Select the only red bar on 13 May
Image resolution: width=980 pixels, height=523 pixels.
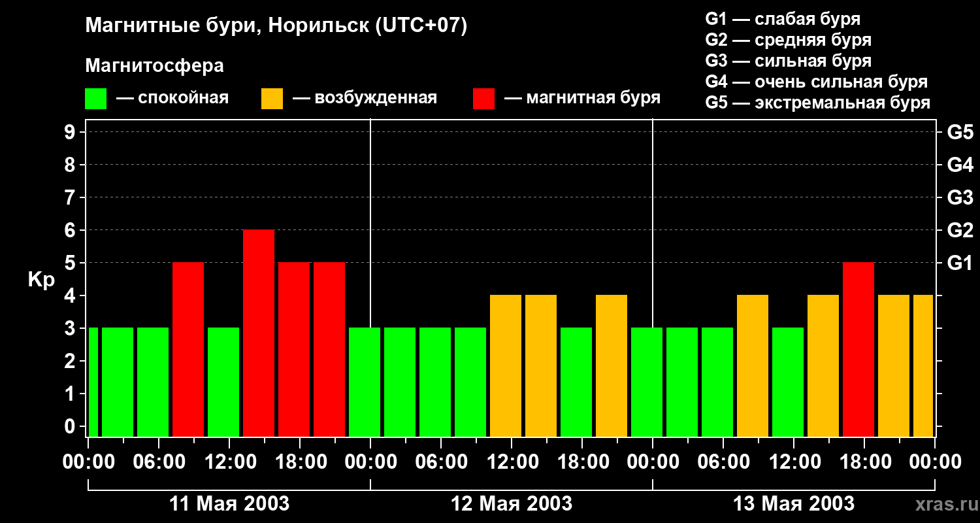pyautogui.click(x=858, y=350)
